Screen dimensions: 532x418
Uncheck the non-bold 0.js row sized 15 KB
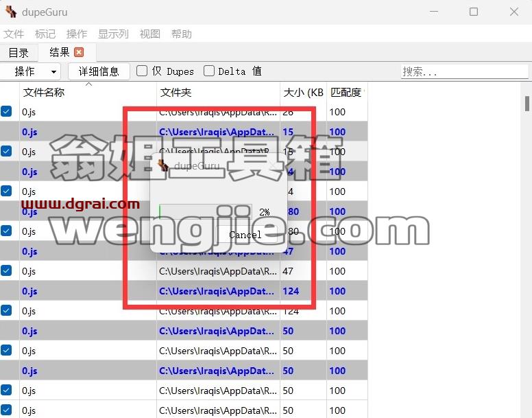[x=6, y=151]
